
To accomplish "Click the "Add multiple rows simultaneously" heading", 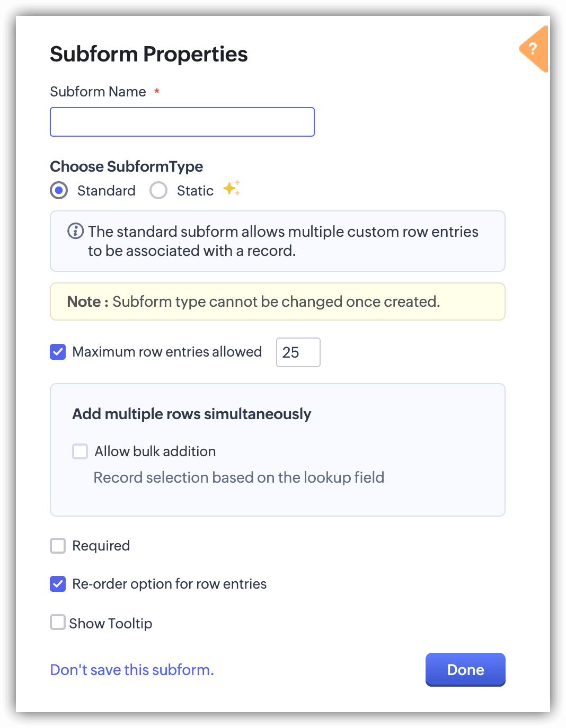I will click(x=191, y=414).
